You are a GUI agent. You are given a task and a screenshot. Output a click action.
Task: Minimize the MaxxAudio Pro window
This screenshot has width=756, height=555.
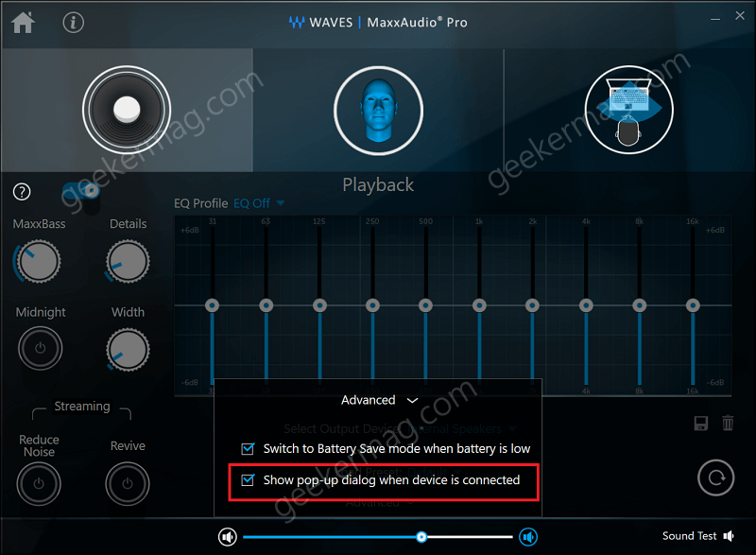[715, 19]
